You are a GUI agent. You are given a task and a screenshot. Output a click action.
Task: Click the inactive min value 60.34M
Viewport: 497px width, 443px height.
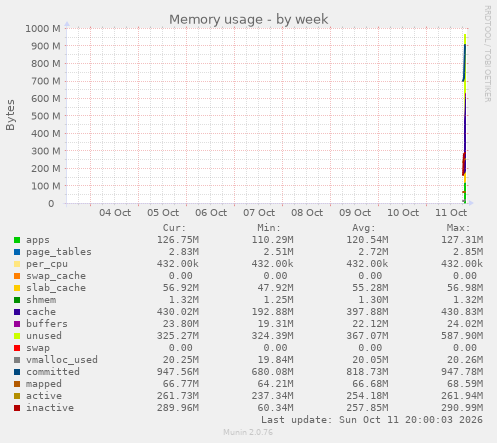(275, 408)
